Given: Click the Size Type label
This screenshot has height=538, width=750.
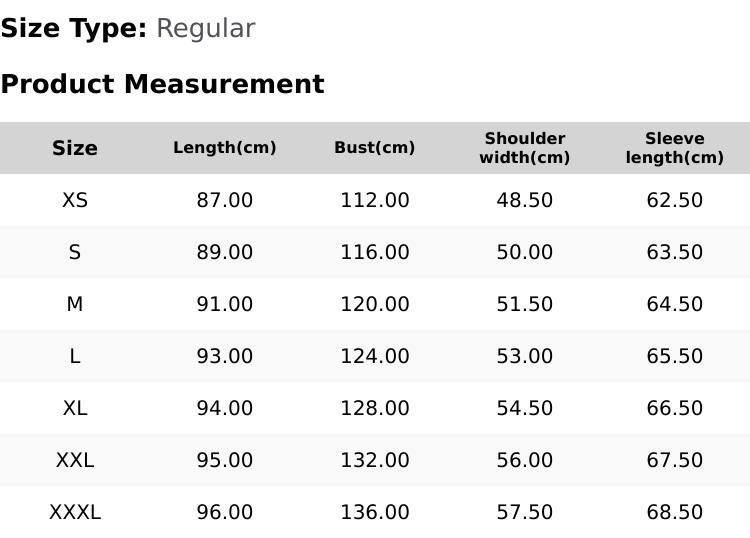Looking at the screenshot, I should tap(74, 28).
